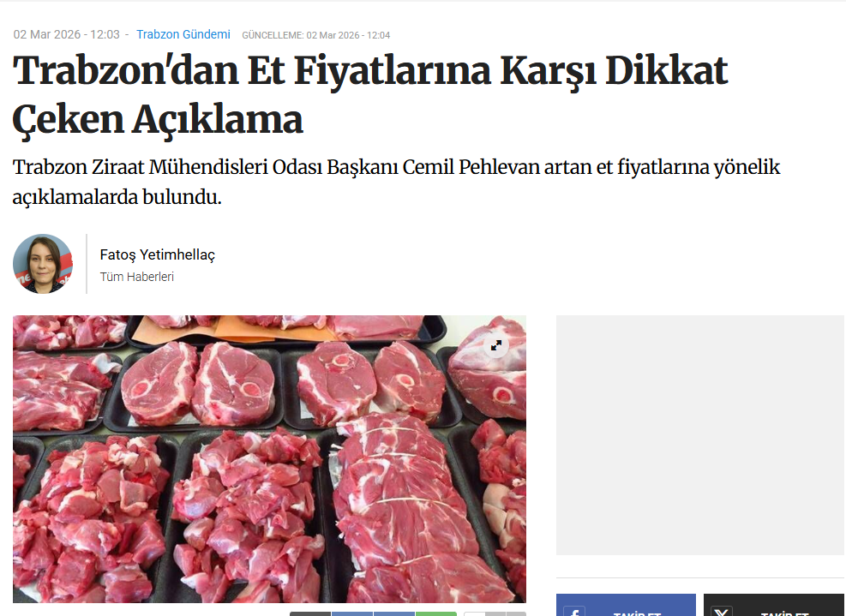Open author Fatoş Yetimhellaç's profile photo
The image size is (846, 616).
point(43,264)
